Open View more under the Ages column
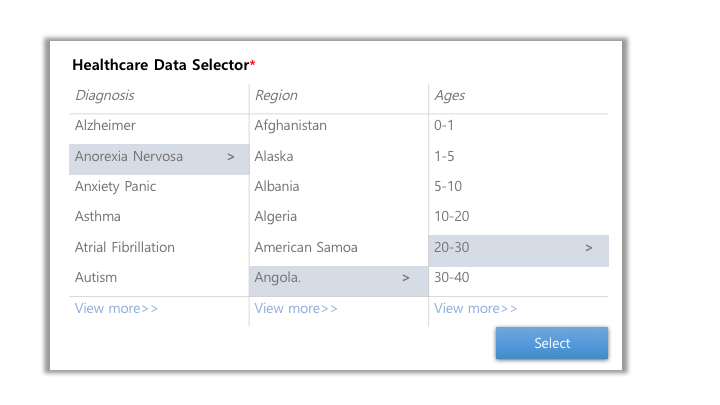 coord(476,308)
